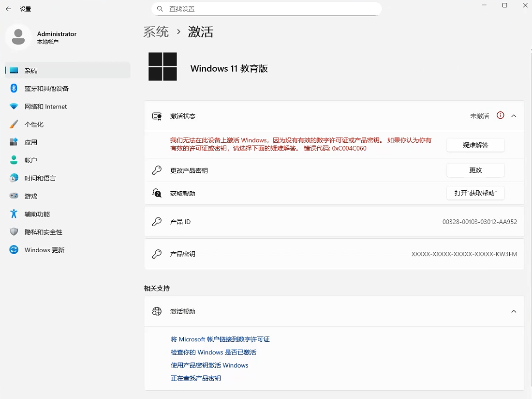Go to 系统 in the breadcrumb
Image resolution: width=532 pixels, height=399 pixels.
pos(156,32)
